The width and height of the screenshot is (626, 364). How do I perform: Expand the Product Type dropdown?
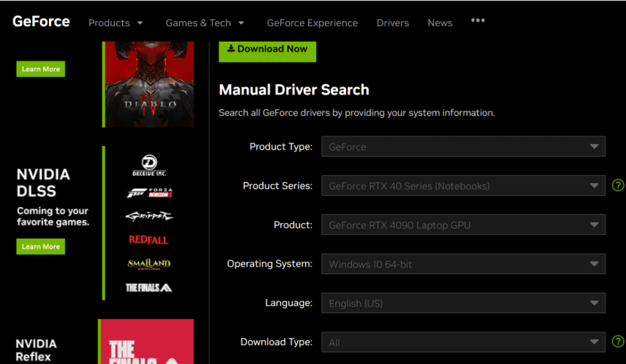(463, 147)
